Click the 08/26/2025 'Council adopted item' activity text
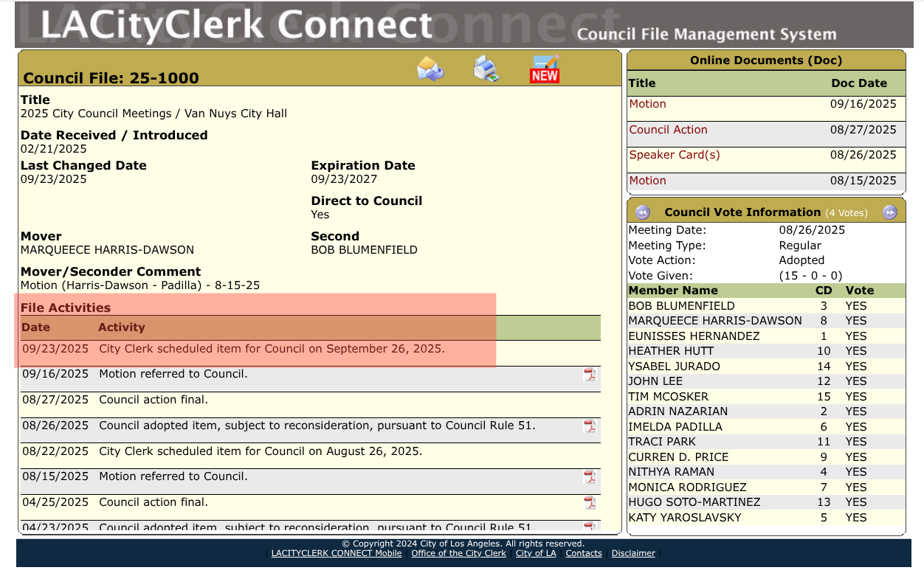 (x=317, y=426)
